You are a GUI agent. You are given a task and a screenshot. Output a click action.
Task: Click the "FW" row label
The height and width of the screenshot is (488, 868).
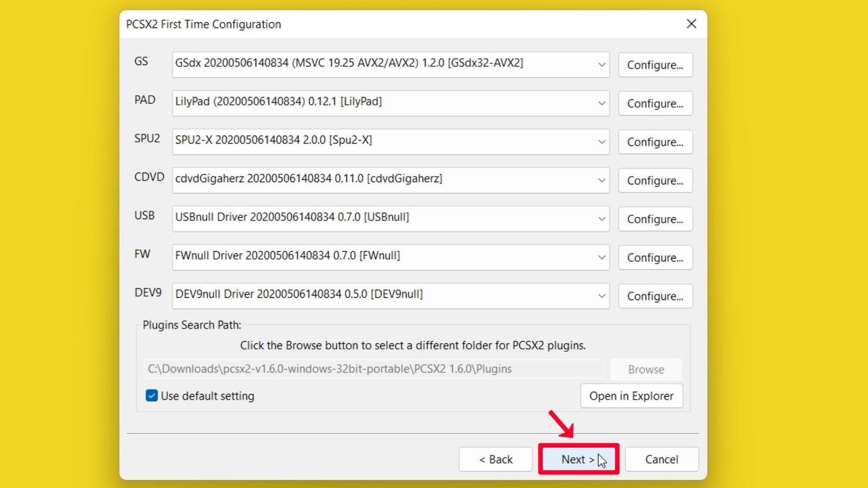[x=142, y=254]
